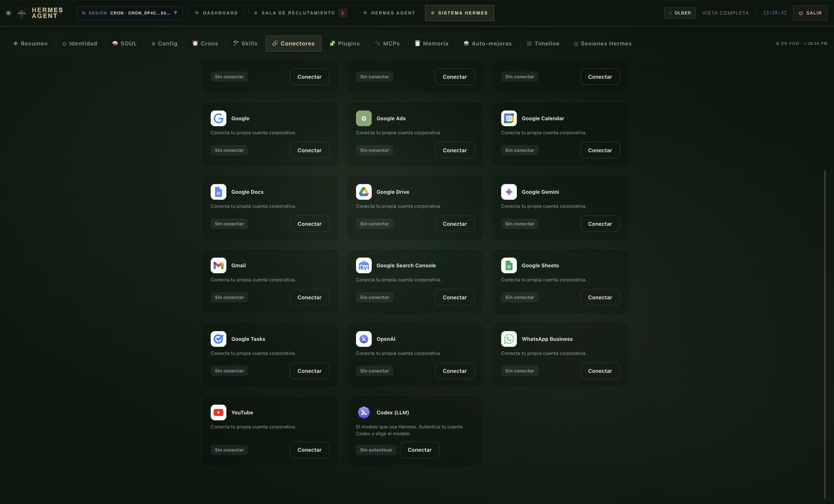Click Conectar for Codex (LLM)

click(419, 450)
